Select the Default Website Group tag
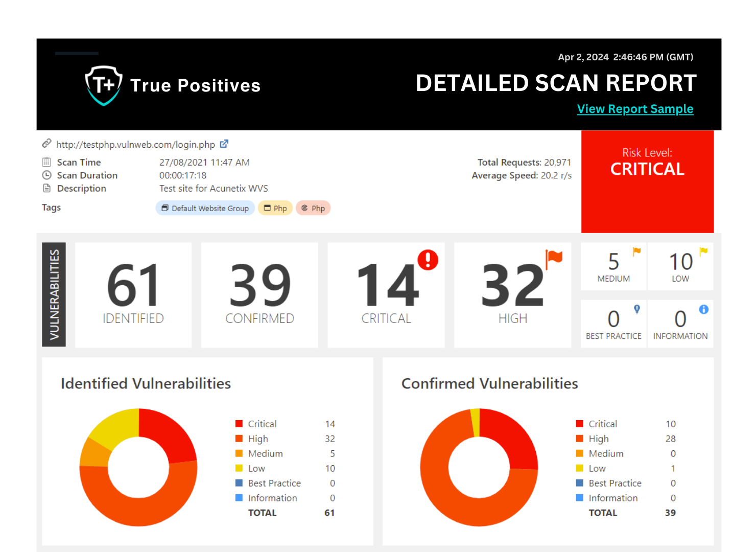This screenshot has height=552, width=756. point(205,208)
